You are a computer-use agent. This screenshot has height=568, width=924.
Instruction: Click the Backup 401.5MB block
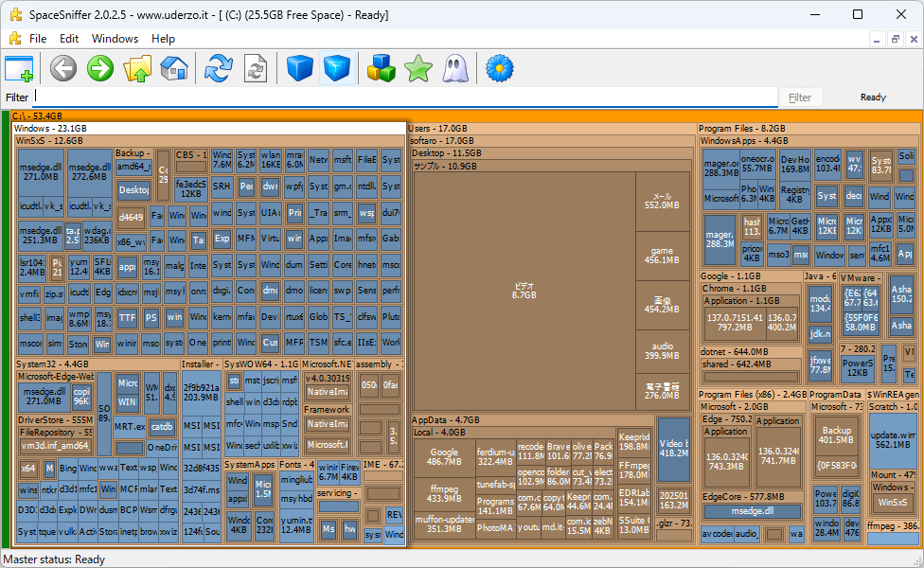[x=836, y=435]
